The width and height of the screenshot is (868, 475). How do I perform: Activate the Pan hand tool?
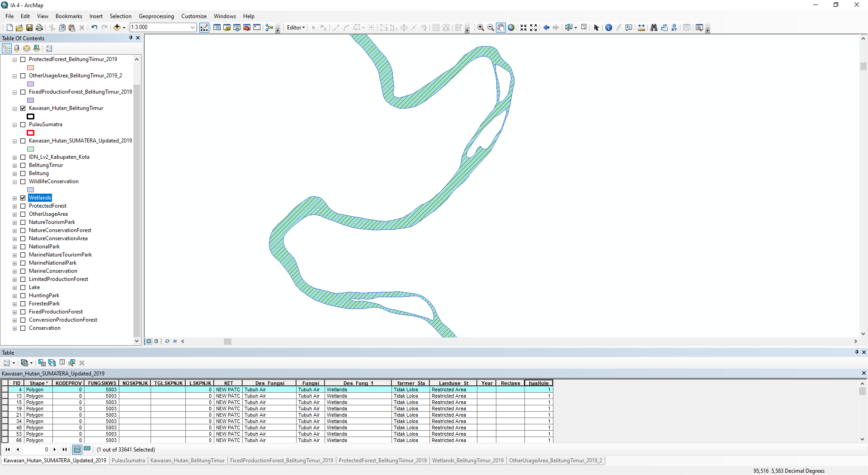pos(501,28)
